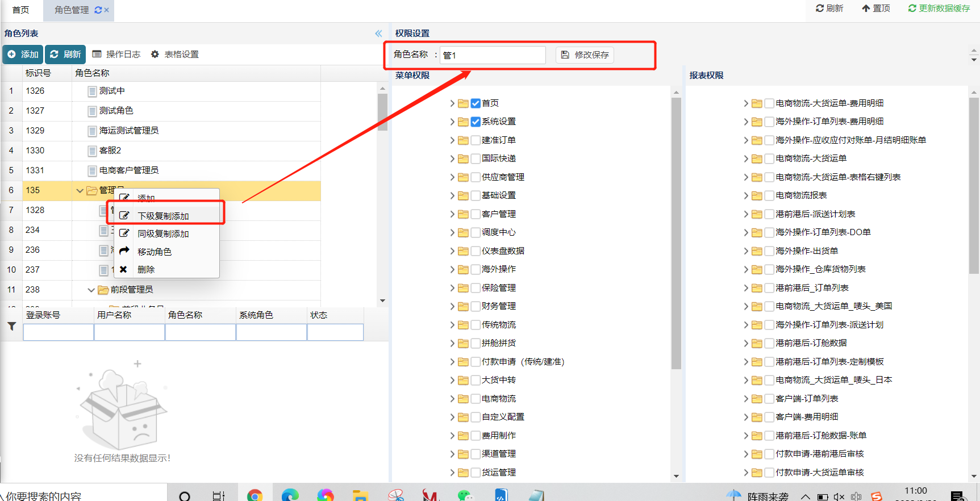Tick the 海外操作-出货单 report checkbox
This screenshot has width=980, height=501.
click(x=769, y=251)
